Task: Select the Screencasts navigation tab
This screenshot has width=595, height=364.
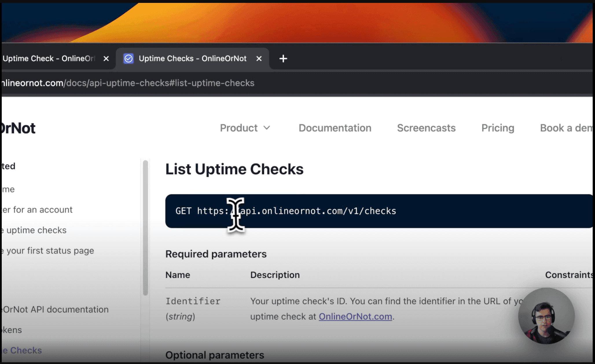Action: (x=425, y=128)
